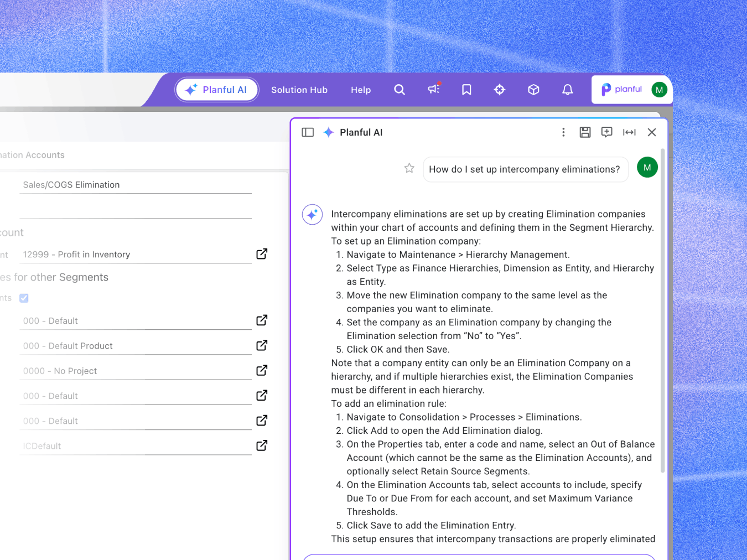Image resolution: width=747 pixels, height=560 pixels.
Task: Click the question bubble about intercompany eliminations
Action: (525, 169)
